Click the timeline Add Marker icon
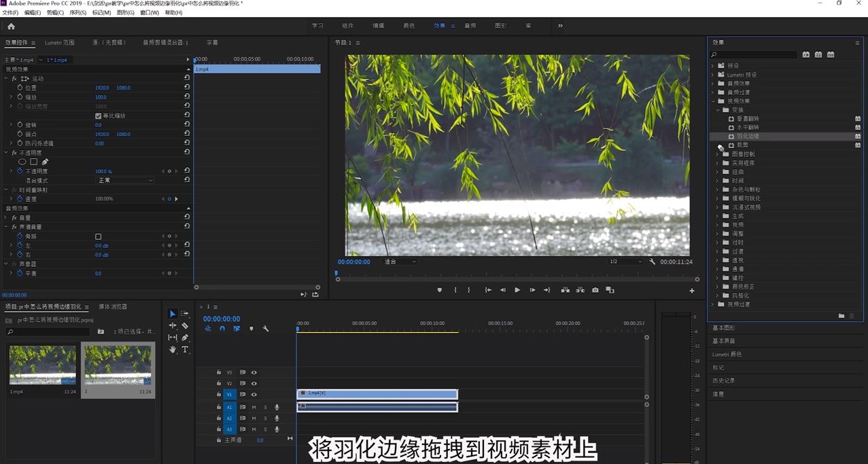 pos(251,329)
